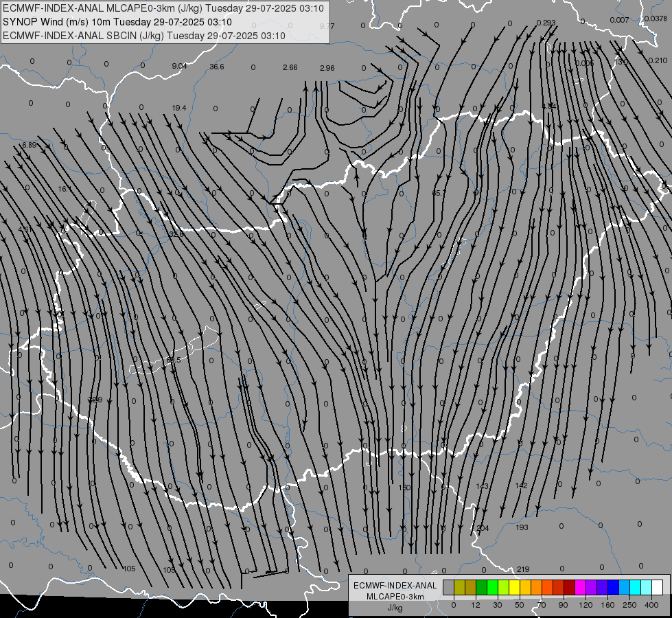Click the SBCIN header line

coord(144,36)
